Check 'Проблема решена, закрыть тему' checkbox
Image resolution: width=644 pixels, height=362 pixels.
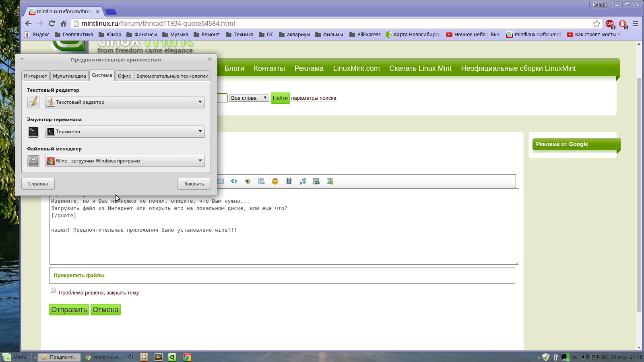click(53, 290)
